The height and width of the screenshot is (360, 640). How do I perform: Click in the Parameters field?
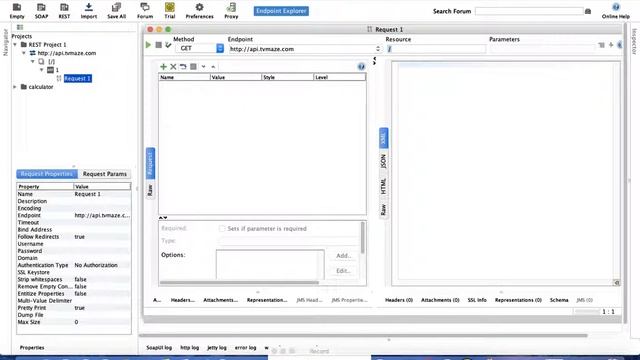[542, 49]
